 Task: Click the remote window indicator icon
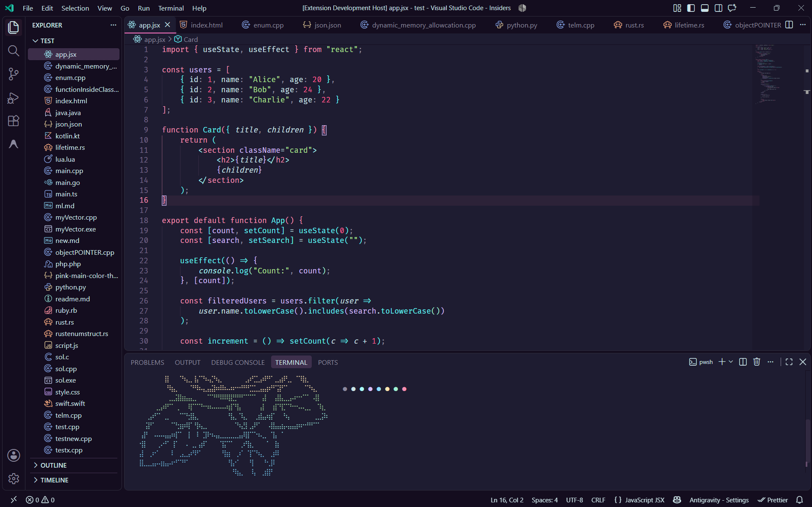[14, 500]
